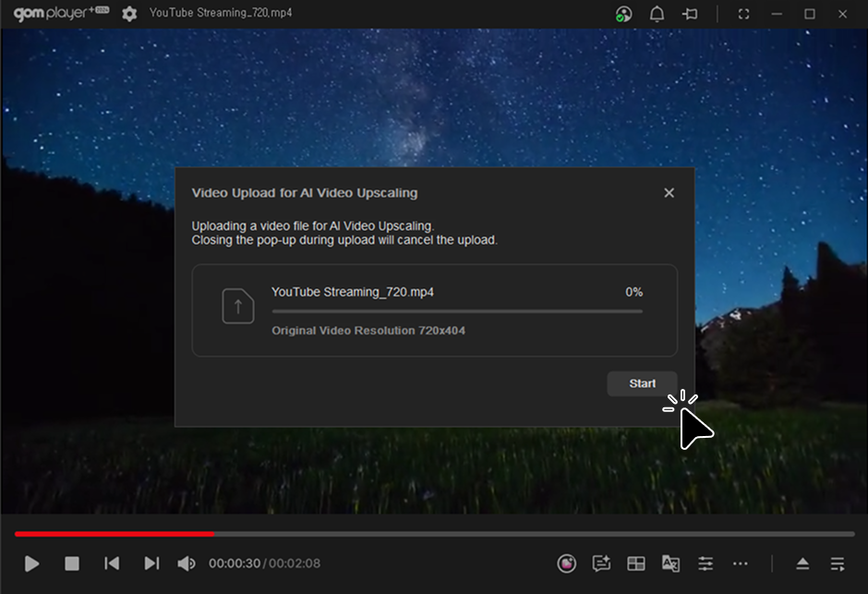Open the control panel sliders icon
This screenshot has width=868, height=594.
click(705, 563)
